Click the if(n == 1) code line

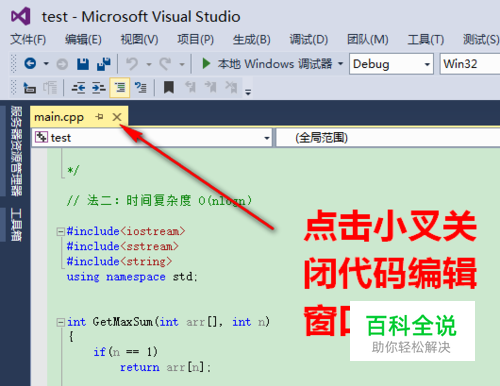[x=126, y=352]
